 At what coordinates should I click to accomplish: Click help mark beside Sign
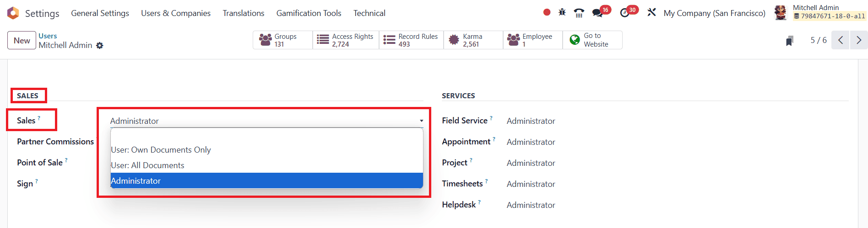pos(37,181)
